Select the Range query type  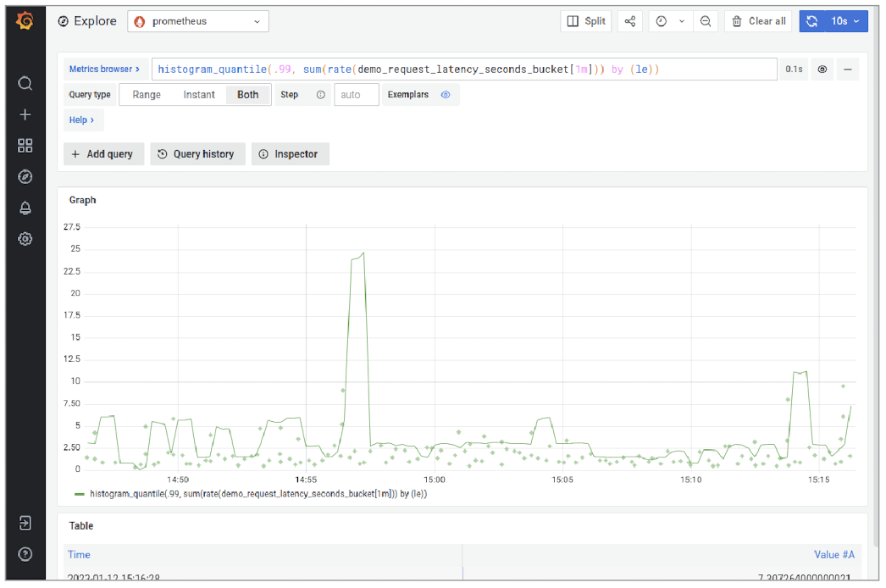147,95
